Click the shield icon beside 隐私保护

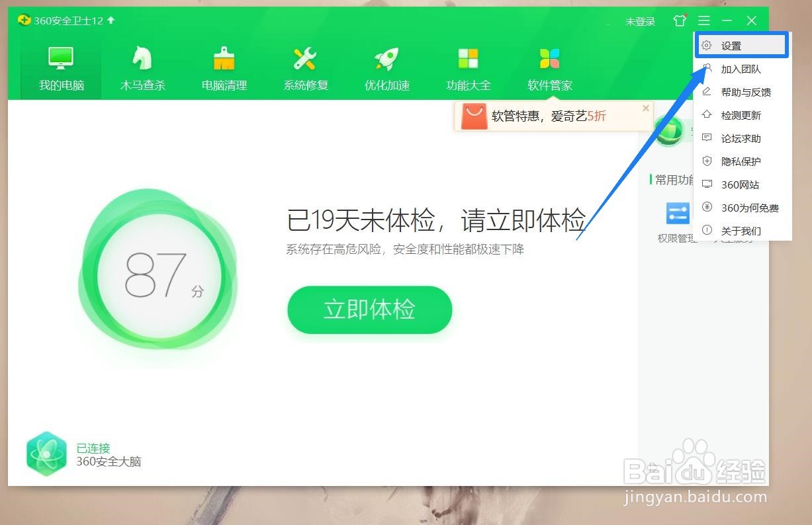pyautogui.click(x=707, y=161)
